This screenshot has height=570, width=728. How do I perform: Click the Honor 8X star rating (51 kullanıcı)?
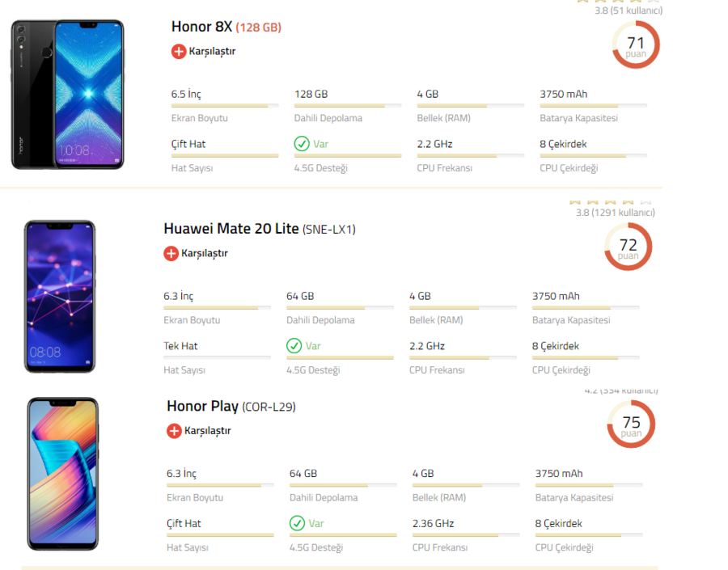(628, 10)
